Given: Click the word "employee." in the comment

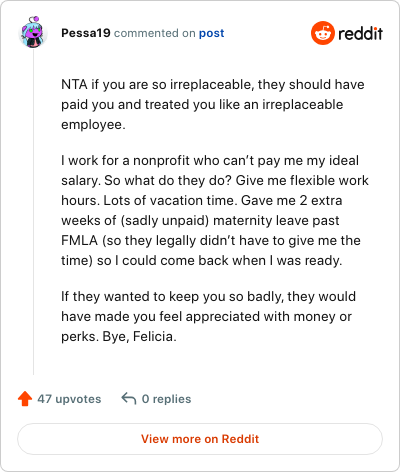Looking at the screenshot, I should (93, 125).
